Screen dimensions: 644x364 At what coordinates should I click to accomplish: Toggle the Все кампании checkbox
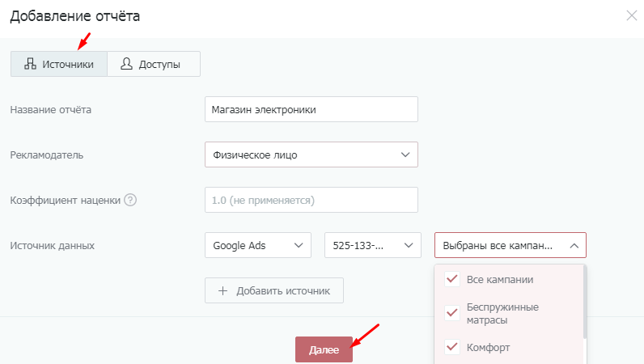[453, 280]
